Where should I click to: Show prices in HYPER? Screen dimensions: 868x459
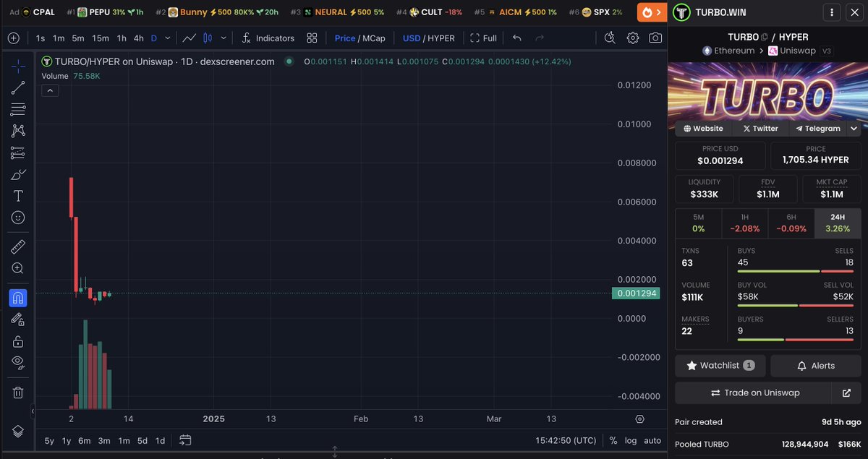coord(441,38)
